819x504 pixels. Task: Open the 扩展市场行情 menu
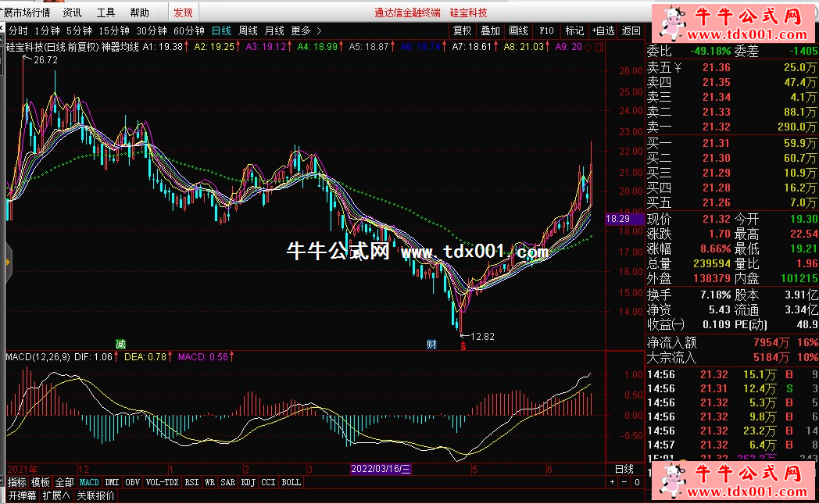tap(25, 13)
